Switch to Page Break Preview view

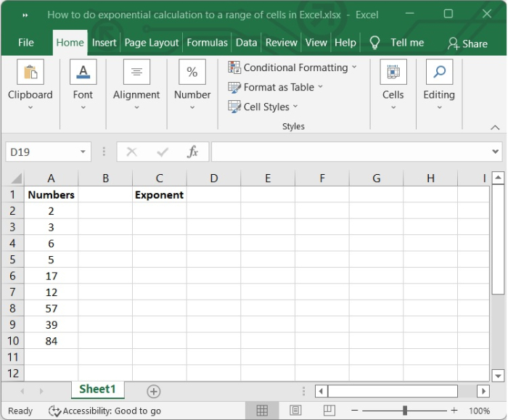(x=328, y=411)
